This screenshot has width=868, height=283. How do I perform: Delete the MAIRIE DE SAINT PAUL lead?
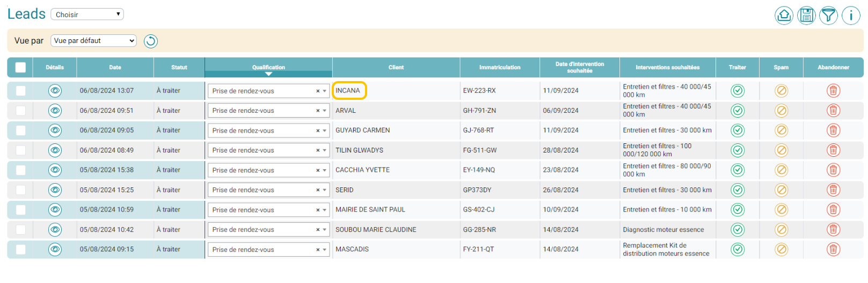click(833, 210)
